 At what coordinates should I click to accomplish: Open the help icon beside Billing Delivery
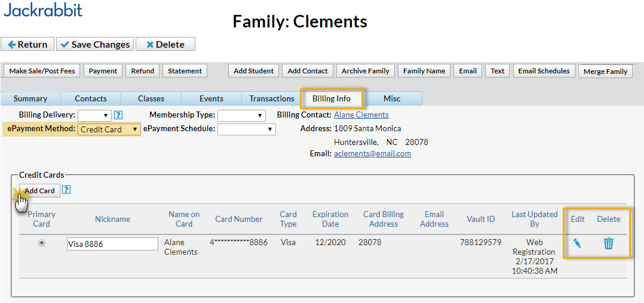point(118,115)
